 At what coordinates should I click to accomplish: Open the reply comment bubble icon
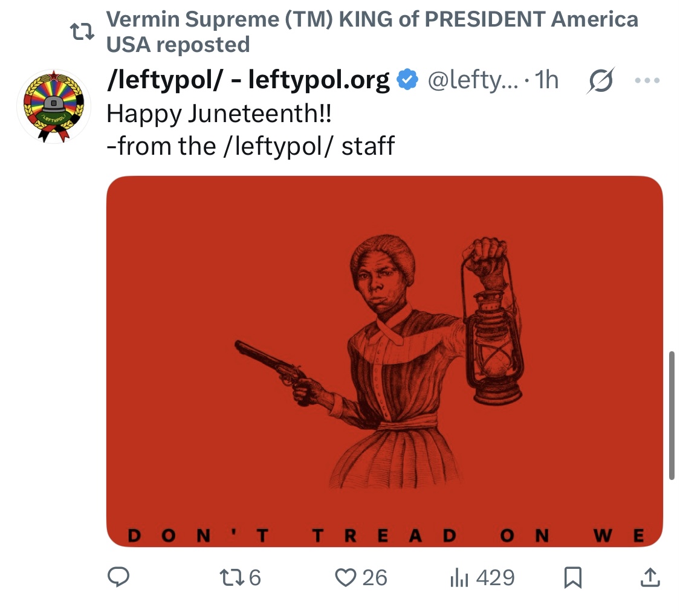pyautogui.click(x=118, y=577)
